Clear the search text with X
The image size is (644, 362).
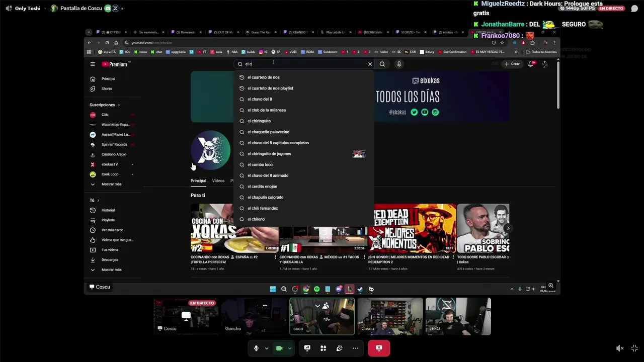pos(370,64)
